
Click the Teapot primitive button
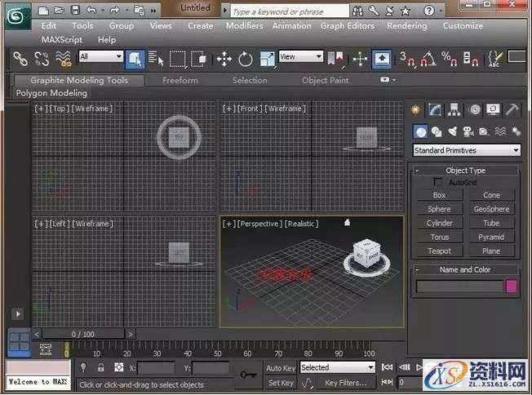(x=440, y=251)
